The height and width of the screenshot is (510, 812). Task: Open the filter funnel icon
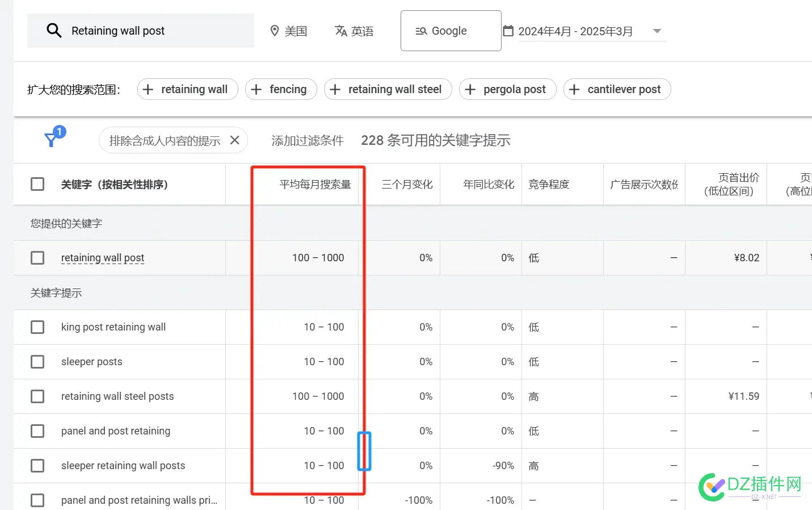tap(52, 139)
